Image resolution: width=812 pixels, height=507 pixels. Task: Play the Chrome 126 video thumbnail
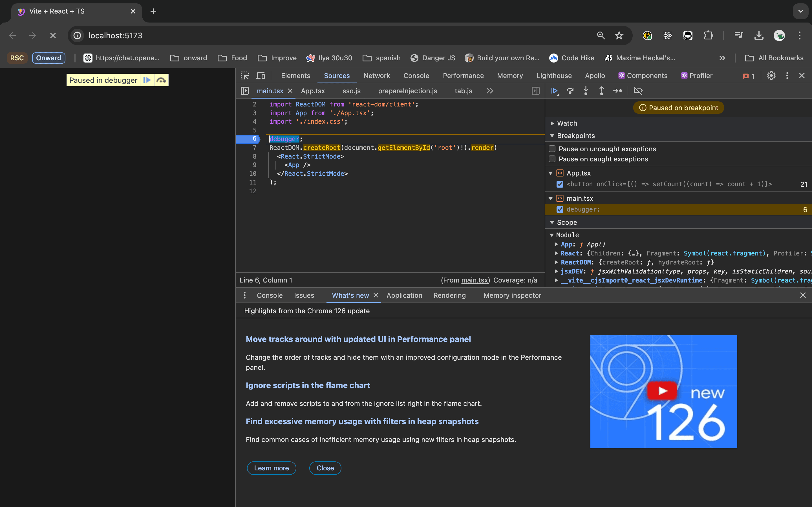click(662, 391)
